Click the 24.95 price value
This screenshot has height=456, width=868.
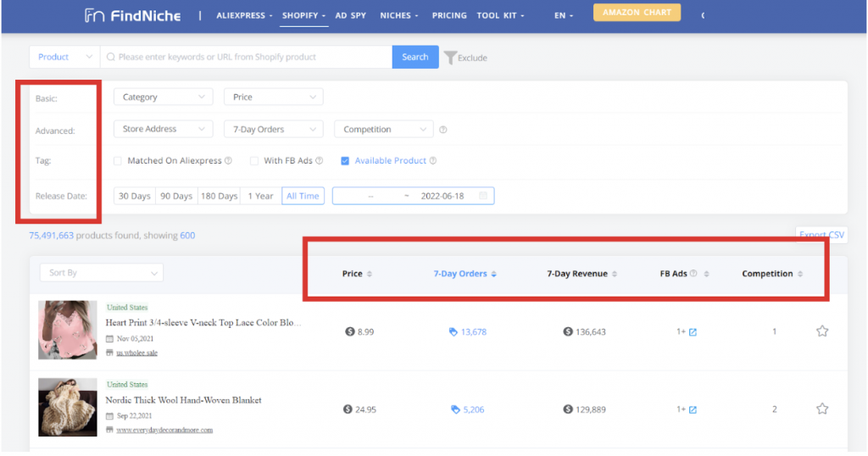coord(365,409)
